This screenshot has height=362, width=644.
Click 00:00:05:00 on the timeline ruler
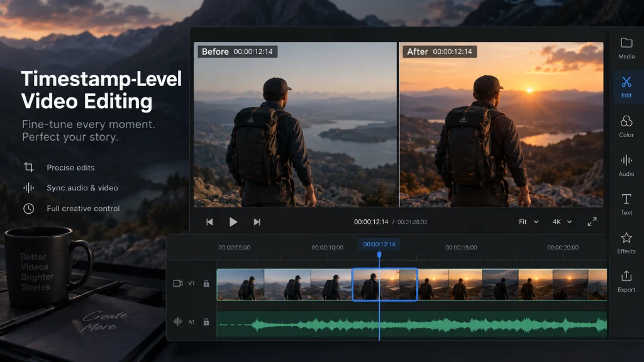point(234,248)
